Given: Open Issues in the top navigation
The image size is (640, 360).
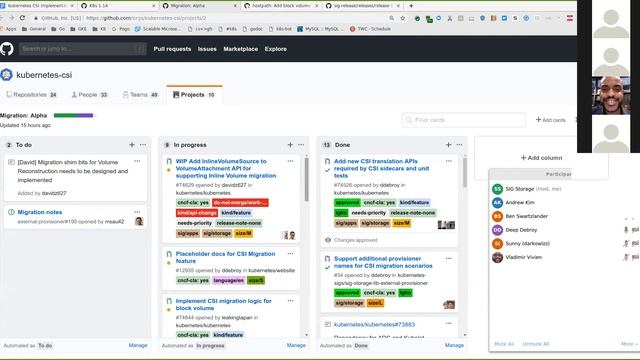Looking at the screenshot, I should [x=207, y=49].
